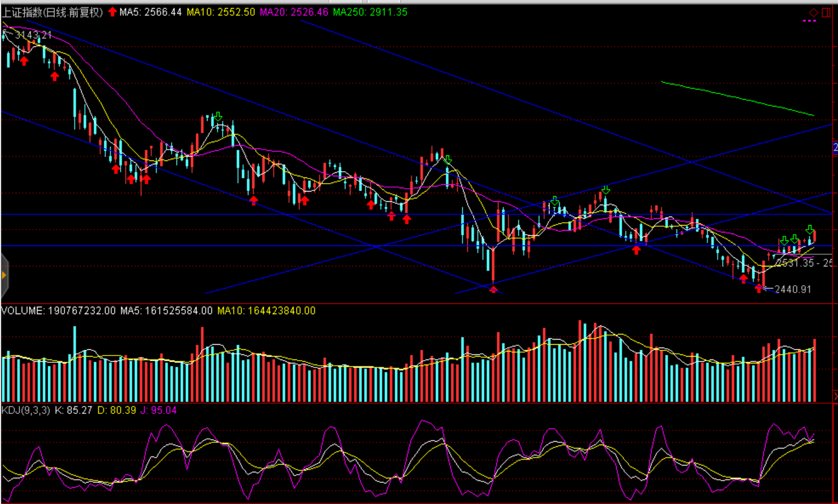Screen dimensions: 838x504
Task: Click the red trend arrow before MA5
Action: 112,12
